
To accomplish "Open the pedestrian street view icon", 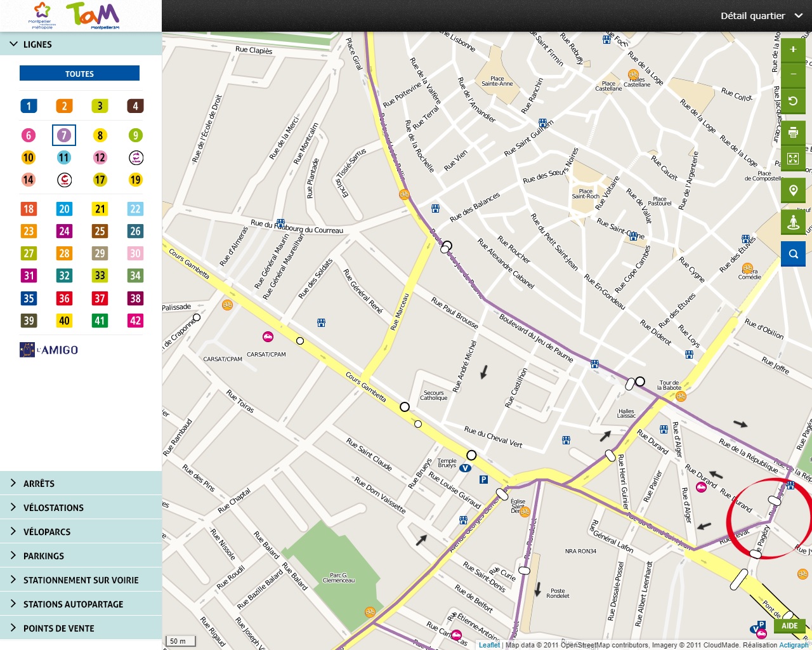I will tap(793, 222).
